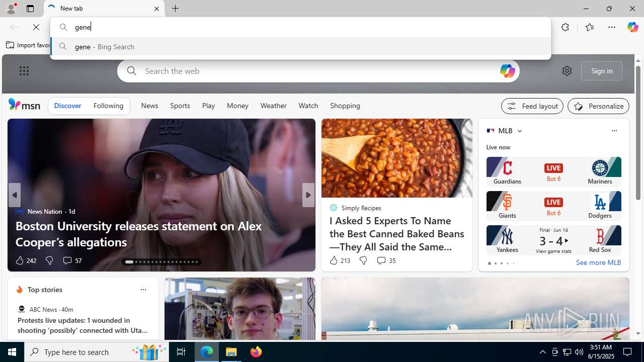Open the News section
Screen dimensions: 644x362
[x=149, y=106]
